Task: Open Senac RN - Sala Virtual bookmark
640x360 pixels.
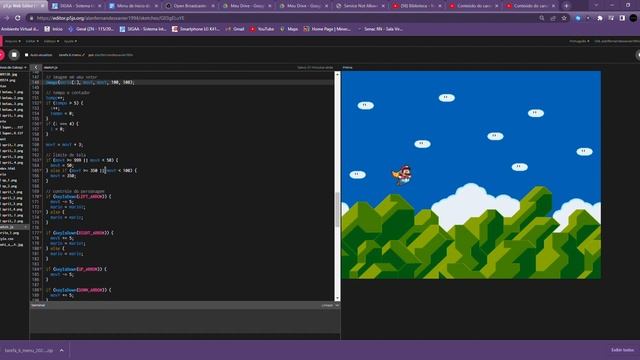Action: (x=380, y=29)
